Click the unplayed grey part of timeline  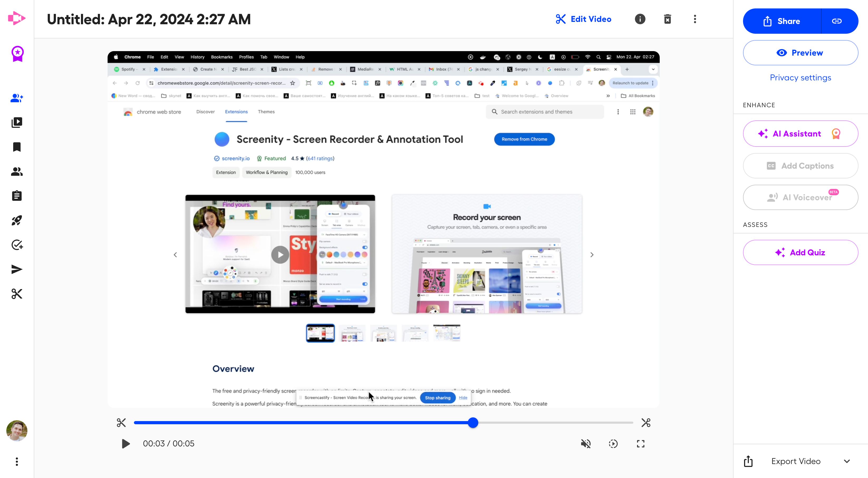(x=556, y=422)
